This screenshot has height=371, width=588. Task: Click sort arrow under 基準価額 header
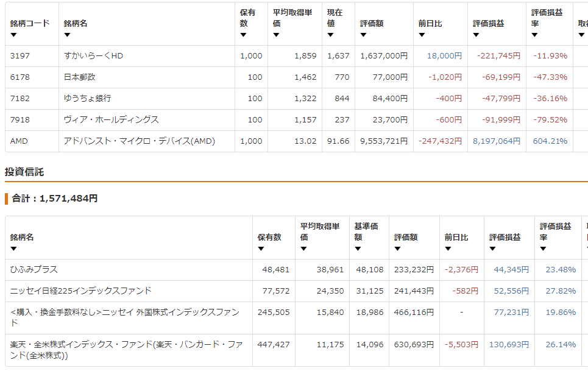click(358, 249)
